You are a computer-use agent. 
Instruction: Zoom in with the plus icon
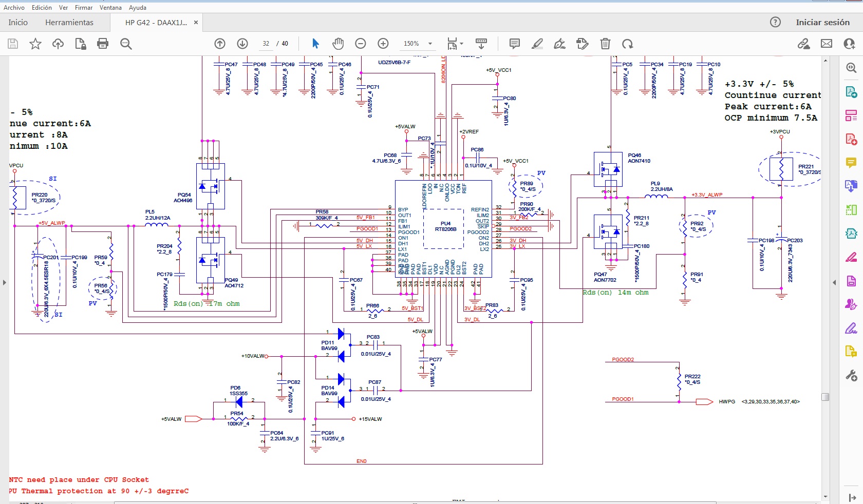tap(383, 44)
